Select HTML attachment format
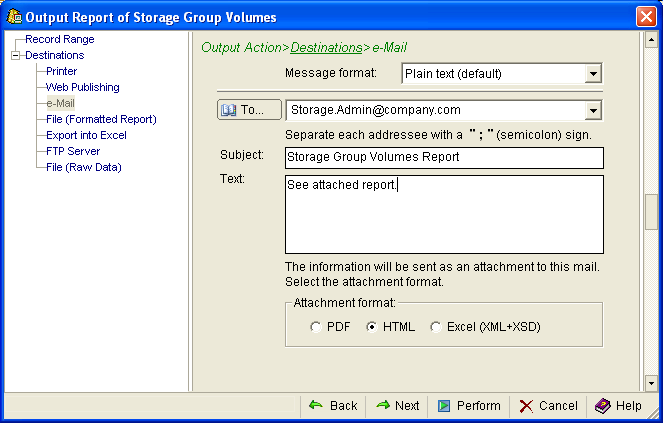The height and width of the screenshot is (423, 663). 371,327
